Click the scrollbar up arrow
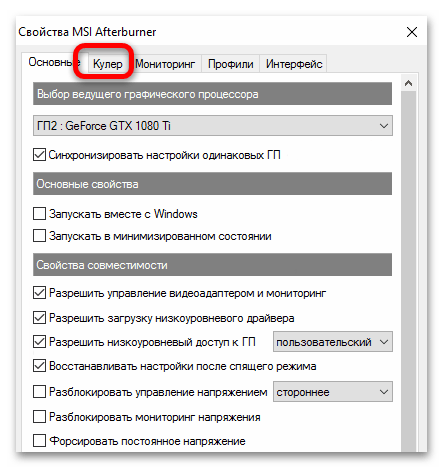This screenshot has height=468, width=443. pyautogui.click(x=408, y=83)
